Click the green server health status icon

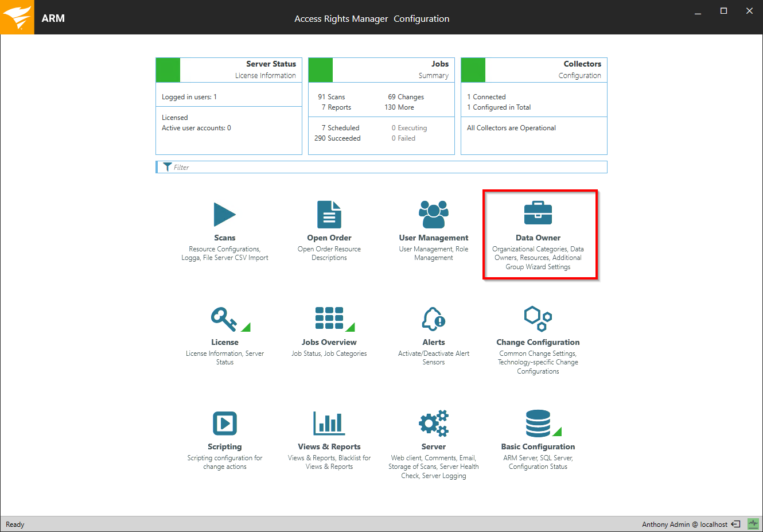pyautogui.click(x=753, y=524)
